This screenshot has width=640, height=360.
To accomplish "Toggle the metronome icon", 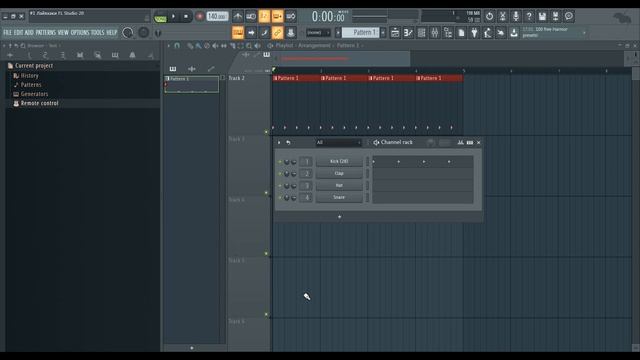I will click(x=238, y=16).
